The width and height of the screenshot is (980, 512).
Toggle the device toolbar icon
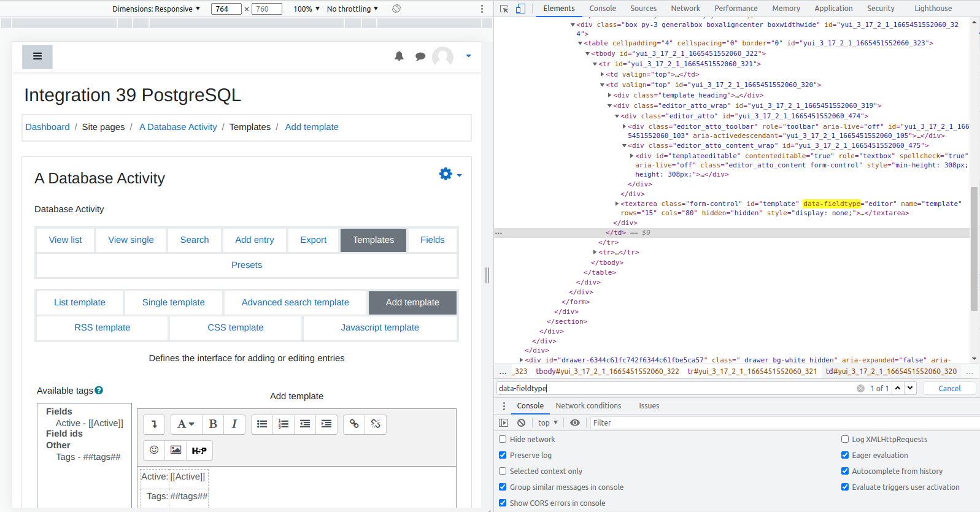[x=520, y=9]
